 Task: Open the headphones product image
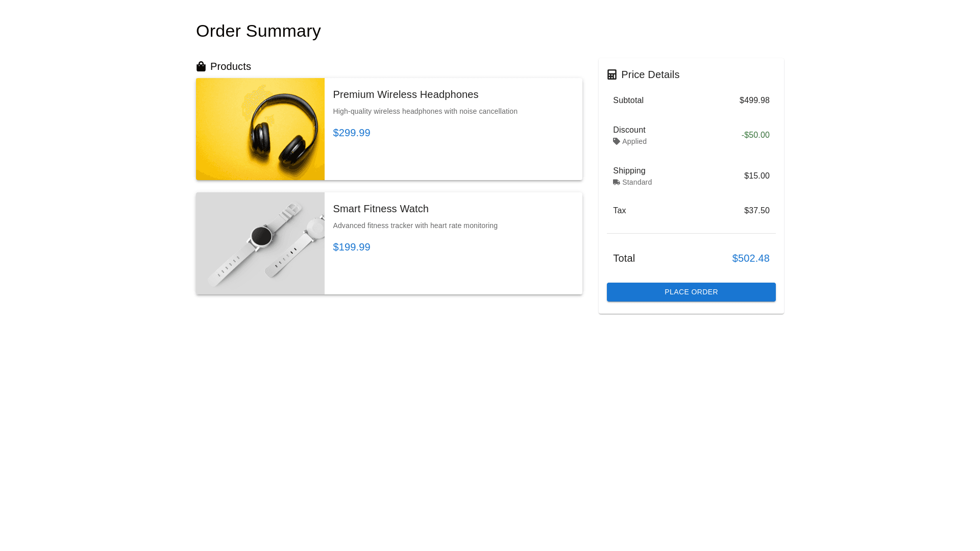point(260,129)
